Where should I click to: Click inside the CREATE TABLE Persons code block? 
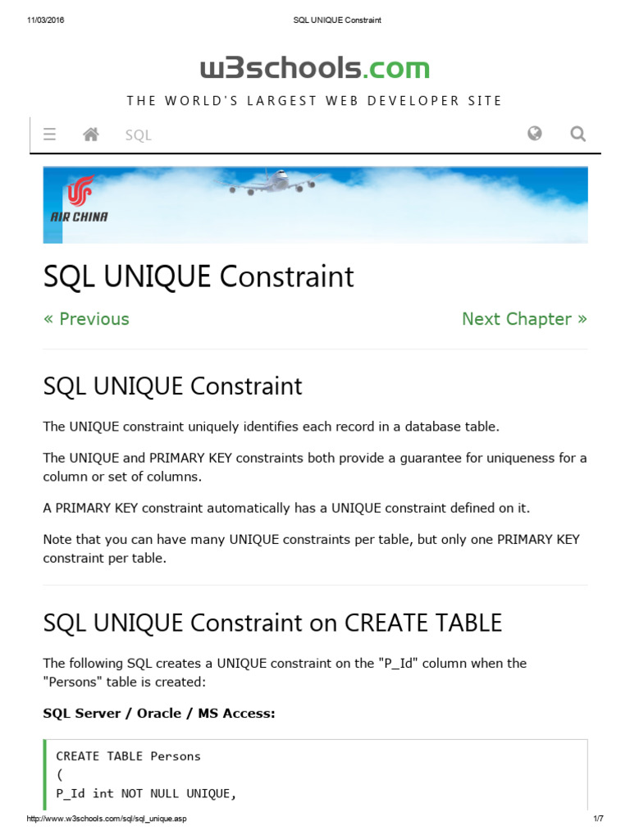click(246, 774)
